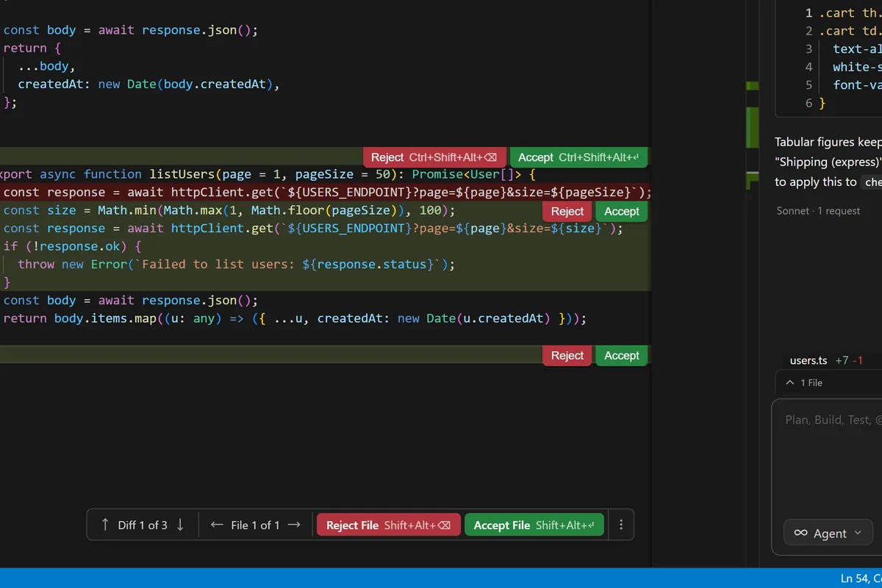The width and height of the screenshot is (882, 588).
Task: Collapse the 1 File changed list
Action: click(804, 383)
